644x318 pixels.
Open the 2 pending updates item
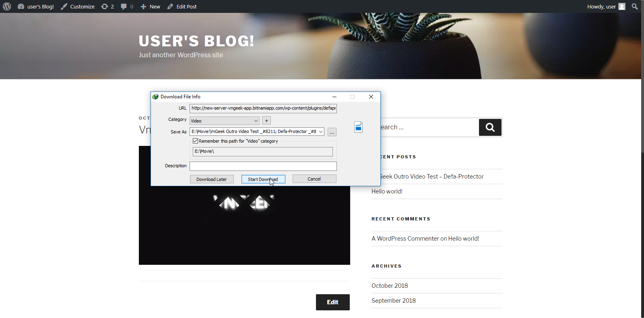[107, 6]
